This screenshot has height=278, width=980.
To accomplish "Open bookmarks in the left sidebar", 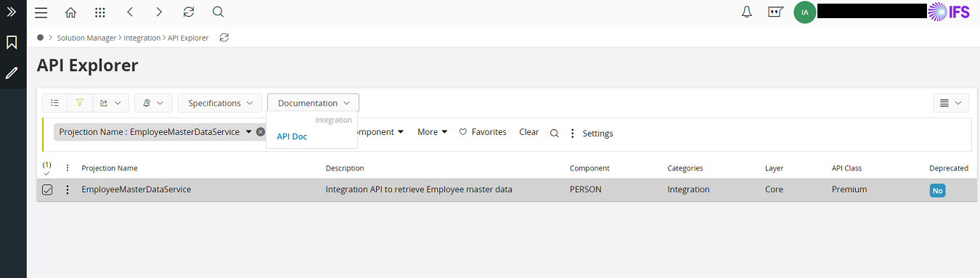I will [x=12, y=43].
